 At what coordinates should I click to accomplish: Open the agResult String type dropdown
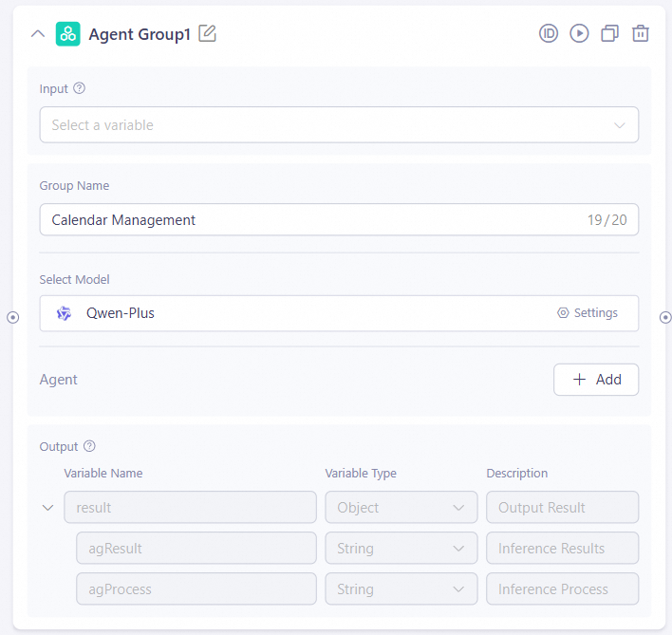tap(401, 548)
